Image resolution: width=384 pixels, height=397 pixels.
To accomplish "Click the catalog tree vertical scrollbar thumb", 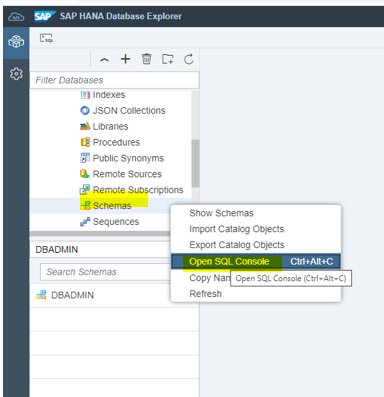I will [x=195, y=163].
